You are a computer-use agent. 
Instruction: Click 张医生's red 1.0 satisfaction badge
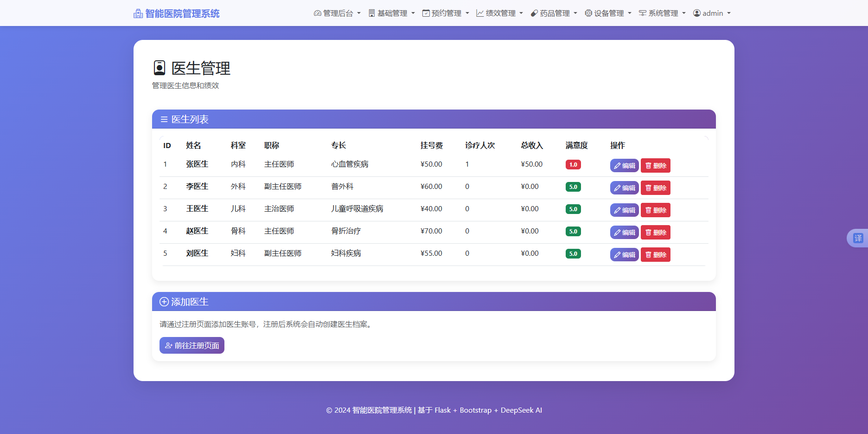coord(573,164)
